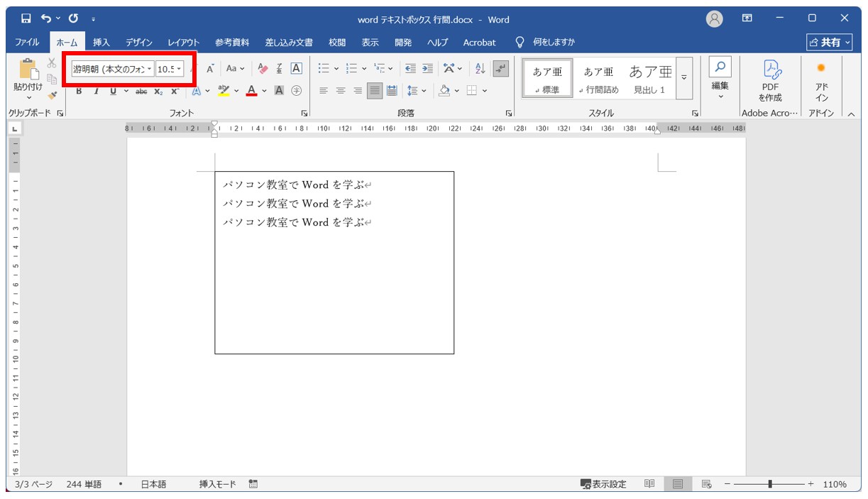The image size is (868, 499).
Task: Open the ファイル tab
Action: click(x=27, y=43)
